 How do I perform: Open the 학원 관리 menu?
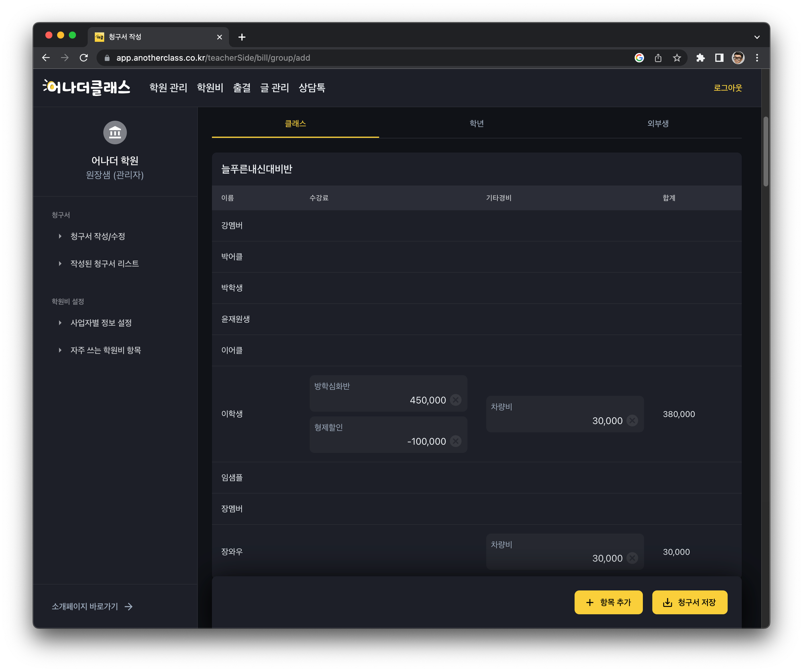[x=168, y=88]
